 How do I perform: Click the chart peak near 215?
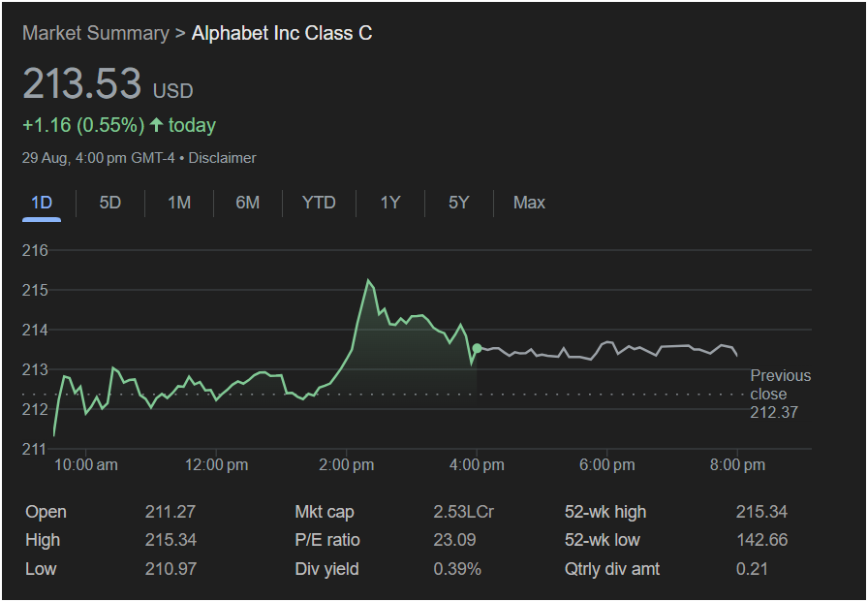[368, 281]
